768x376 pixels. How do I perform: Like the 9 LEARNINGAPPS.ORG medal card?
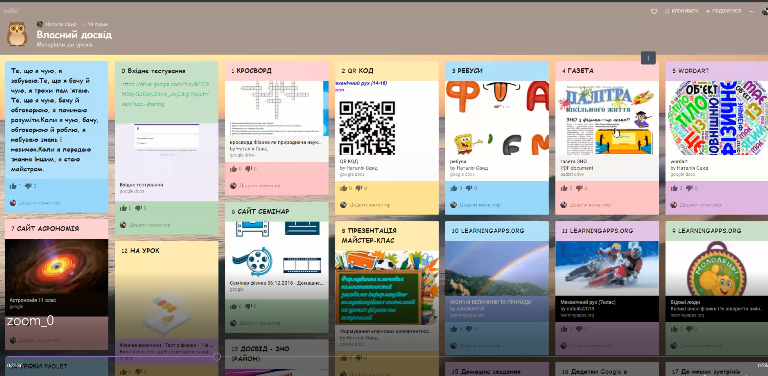point(675,329)
